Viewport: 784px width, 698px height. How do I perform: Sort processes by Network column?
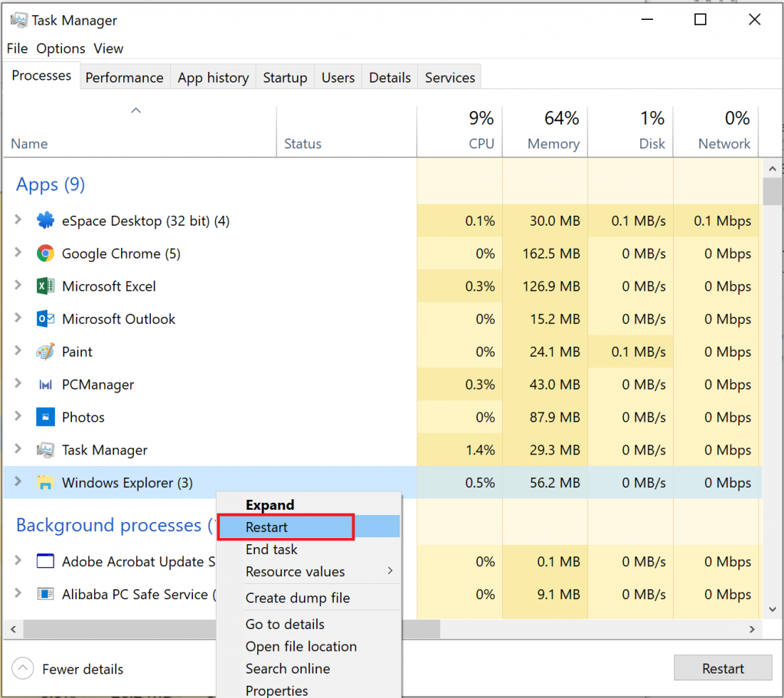coord(716,131)
